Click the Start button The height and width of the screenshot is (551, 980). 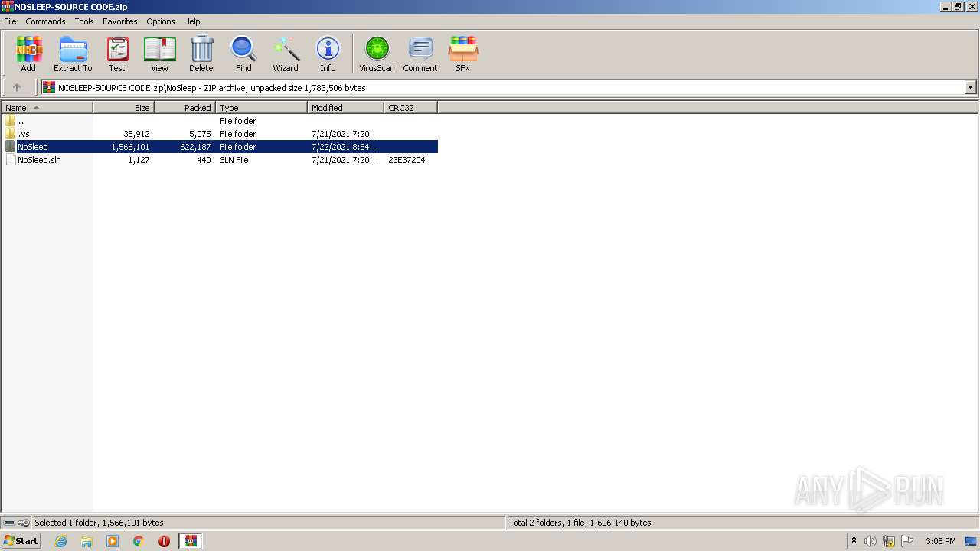(21, 541)
